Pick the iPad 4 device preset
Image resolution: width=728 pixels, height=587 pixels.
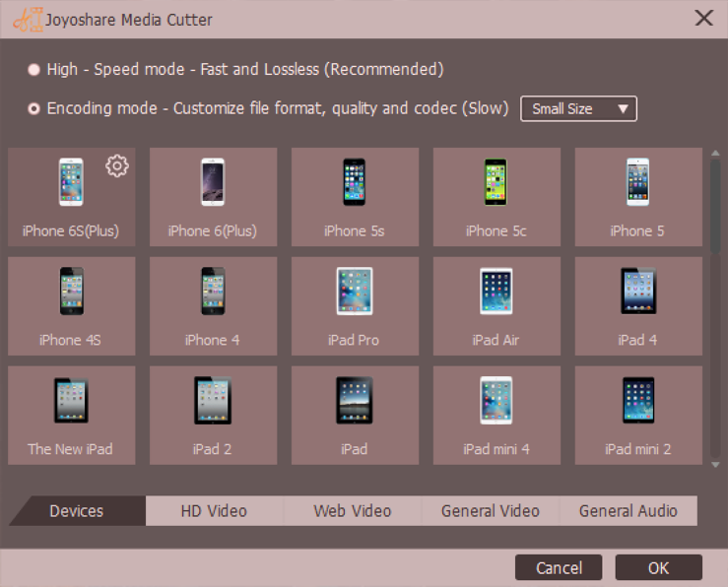click(638, 306)
